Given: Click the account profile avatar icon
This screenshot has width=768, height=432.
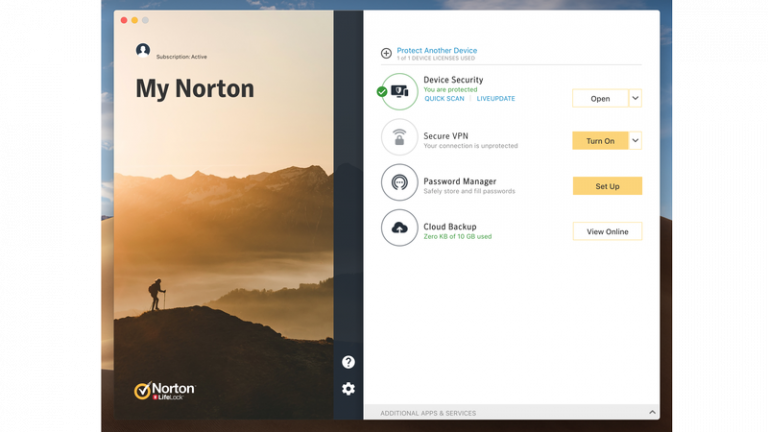Looking at the screenshot, I should (143, 50).
